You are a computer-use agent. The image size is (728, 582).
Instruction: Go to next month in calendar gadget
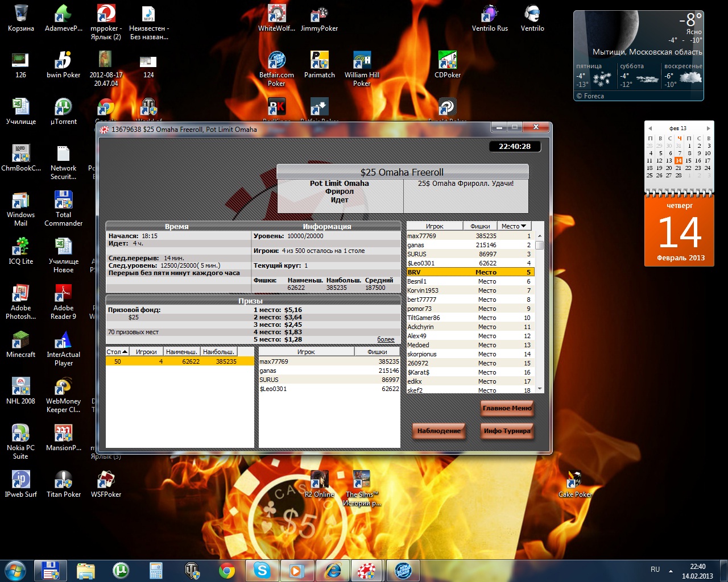tap(708, 128)
